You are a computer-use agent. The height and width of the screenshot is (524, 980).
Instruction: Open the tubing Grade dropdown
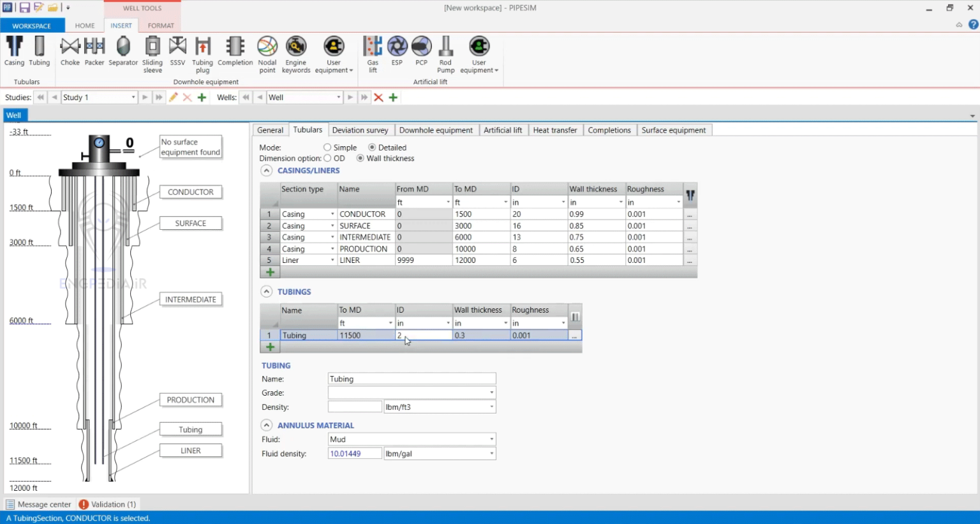point(491,393)
